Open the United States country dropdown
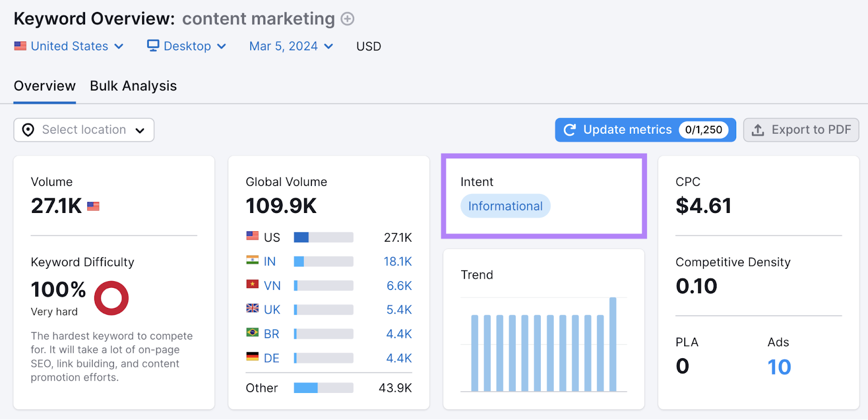Image resolution: width=868 pixels, height=420 pixels. point(69,46)
